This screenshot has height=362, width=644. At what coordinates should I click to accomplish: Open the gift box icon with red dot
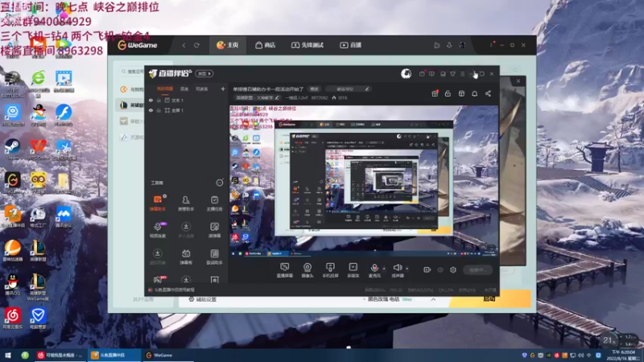coord(435,93)
